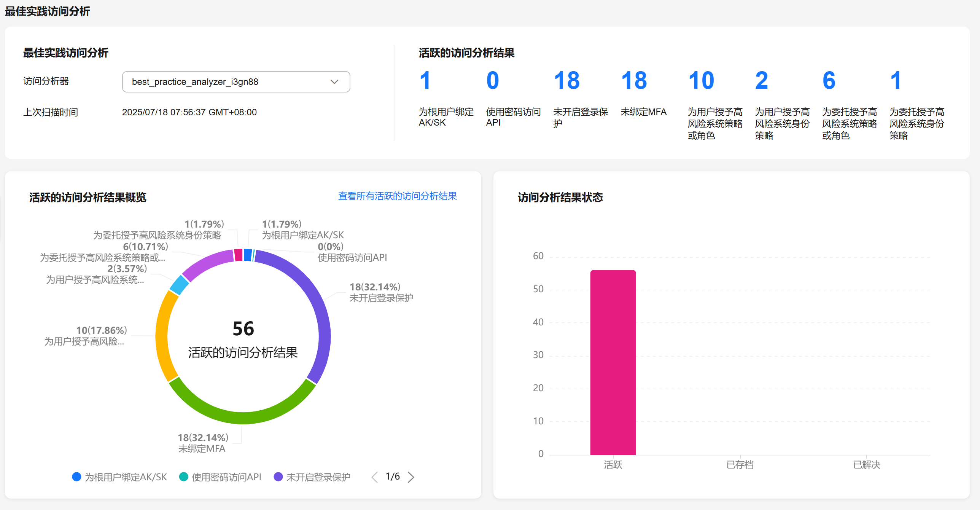The image size is (980, 510).
Task: Click the dropdown chevron arrow icon
Action: (334, 82)
